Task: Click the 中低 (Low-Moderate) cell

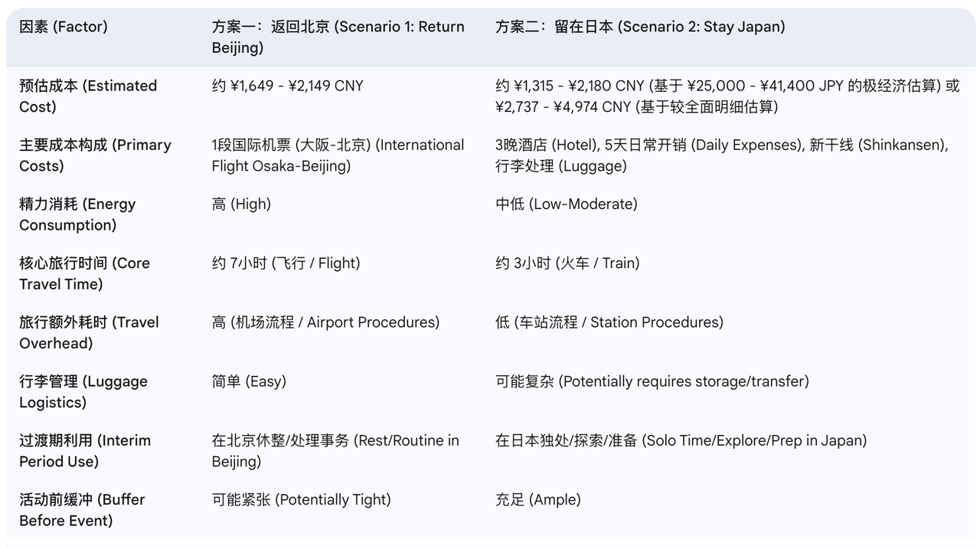Action: 566,204
